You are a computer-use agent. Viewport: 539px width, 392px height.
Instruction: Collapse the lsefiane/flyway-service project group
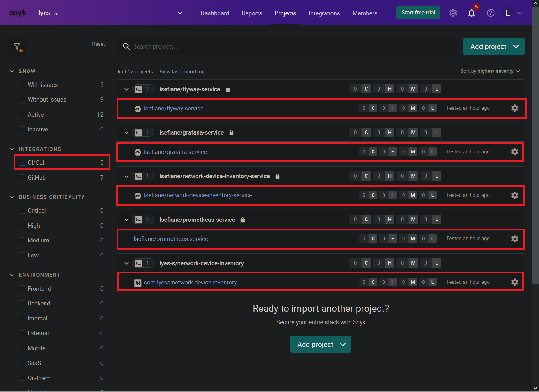[x=126, y=89]
